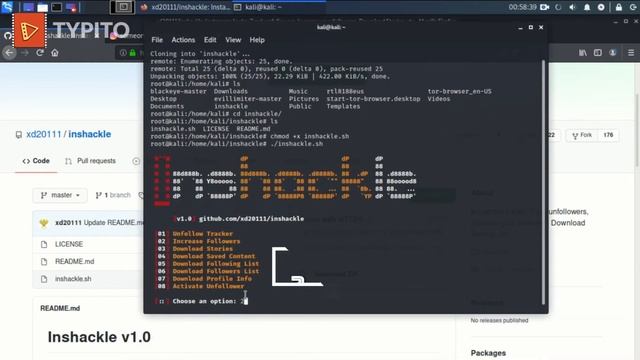Click the fork count 176

click(608, 135)
